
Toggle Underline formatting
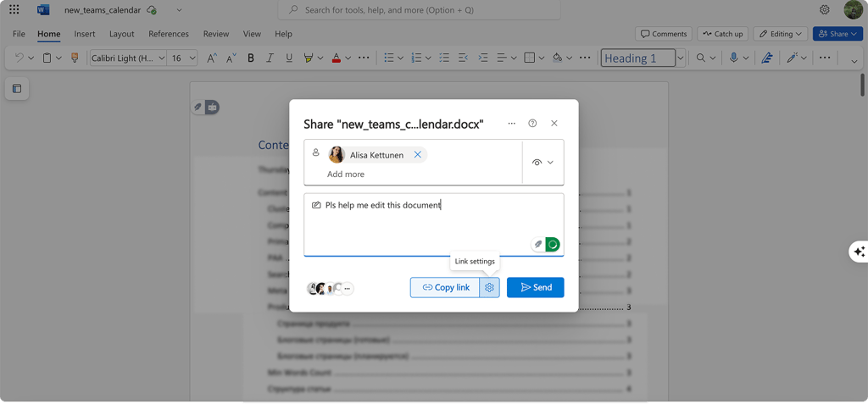[288, 58]
